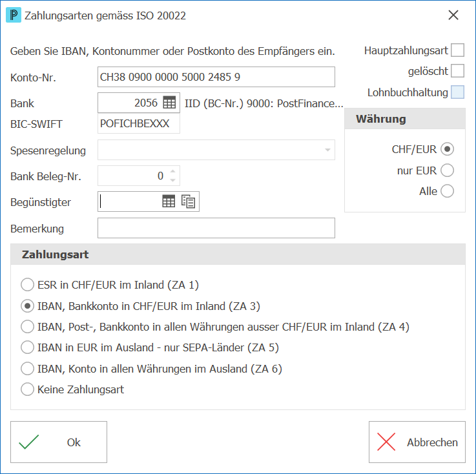Open the bank lookup table icon

169,103
